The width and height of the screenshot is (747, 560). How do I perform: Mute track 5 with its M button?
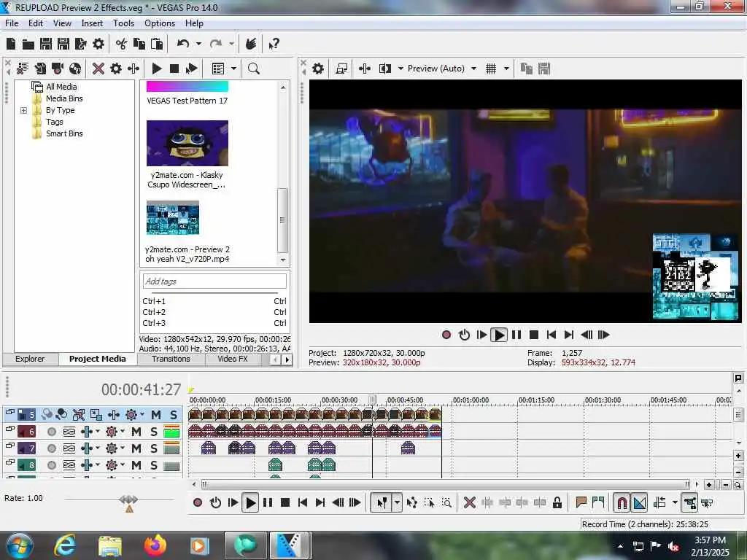click(156, 415)
